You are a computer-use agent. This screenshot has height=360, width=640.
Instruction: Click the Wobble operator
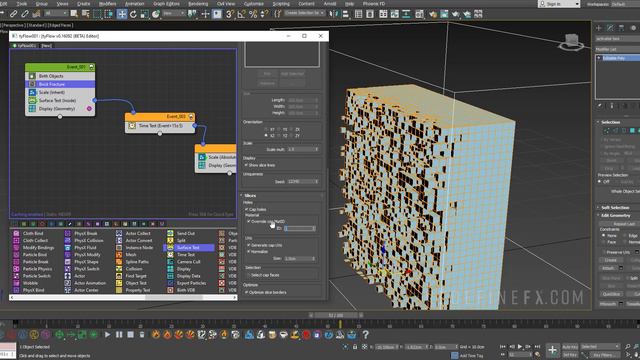pos(30,283)
